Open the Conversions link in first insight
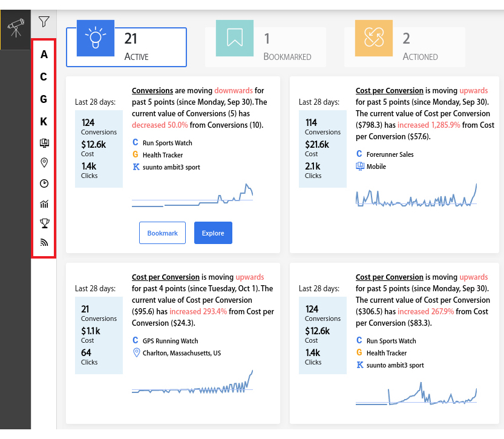 tap(152, 91)
